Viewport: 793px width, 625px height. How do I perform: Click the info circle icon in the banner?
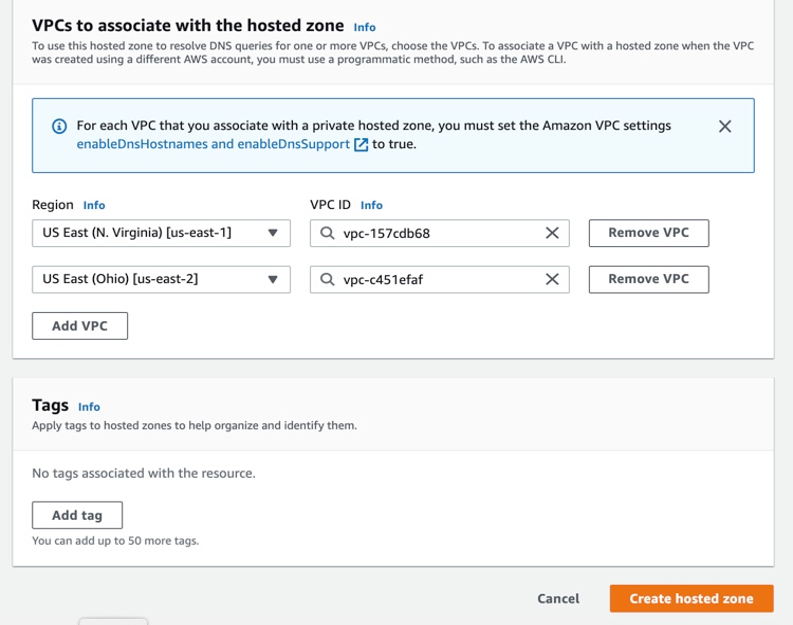tap(59, 126)
